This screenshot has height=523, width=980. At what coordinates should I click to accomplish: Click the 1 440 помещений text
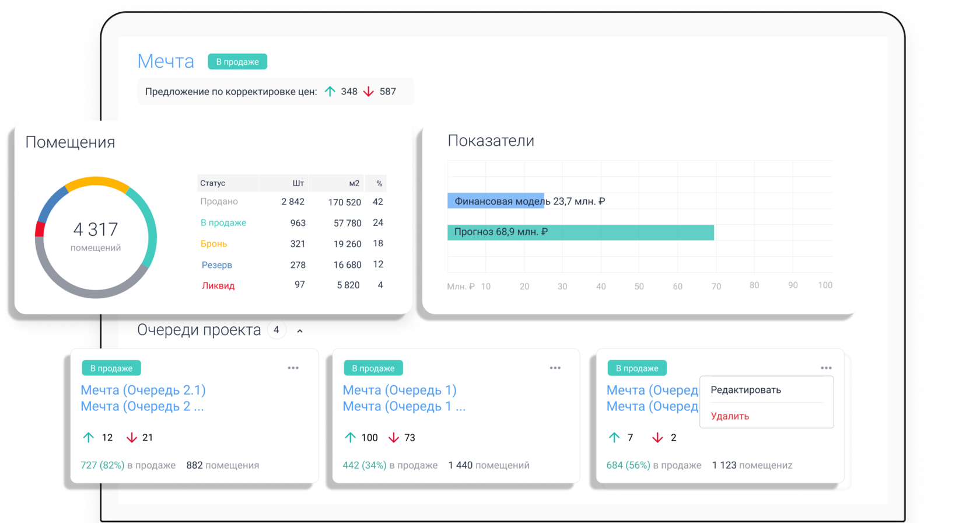[489, 465]
